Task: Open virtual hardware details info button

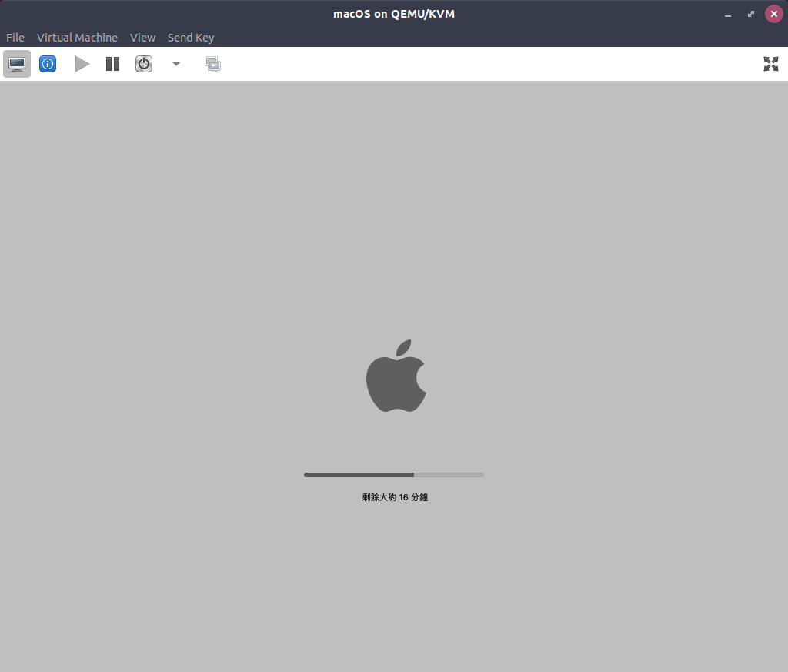Action: [48, 64]
